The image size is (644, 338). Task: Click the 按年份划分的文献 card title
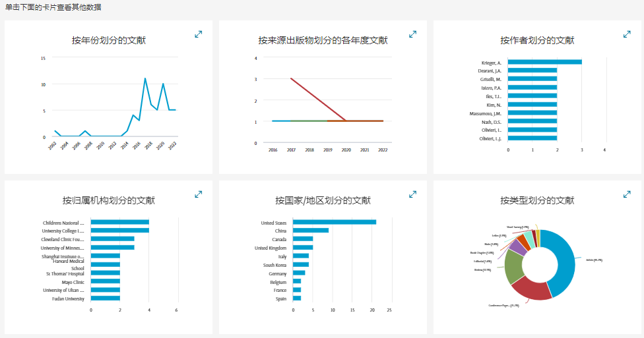[x=109, y=40]
